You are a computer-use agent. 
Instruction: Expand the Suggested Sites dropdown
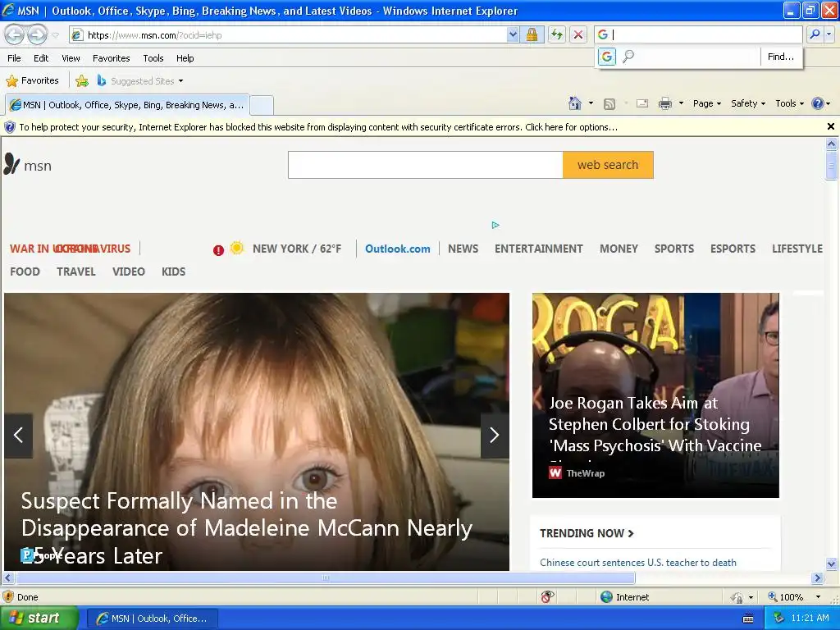[180, 81]
